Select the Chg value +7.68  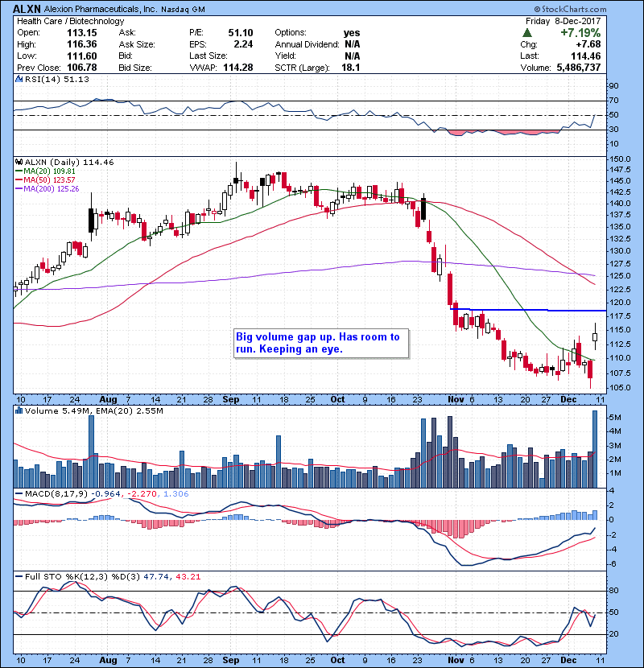coord(588,44)
